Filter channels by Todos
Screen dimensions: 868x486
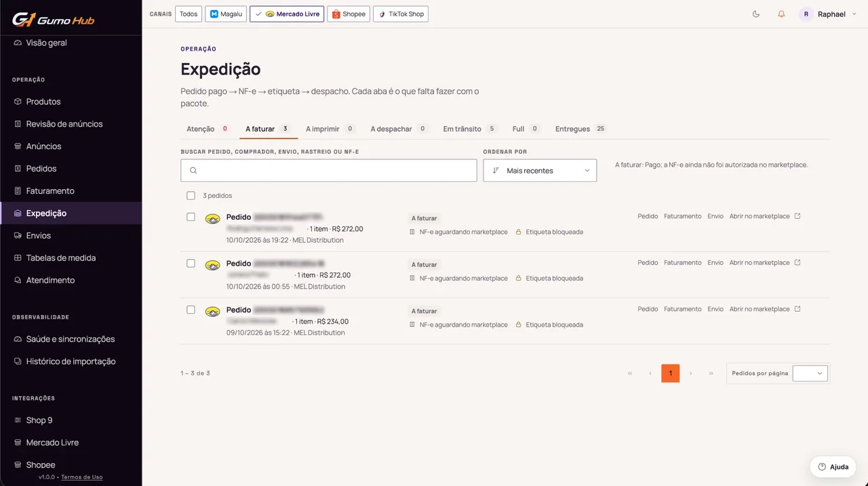189,14
